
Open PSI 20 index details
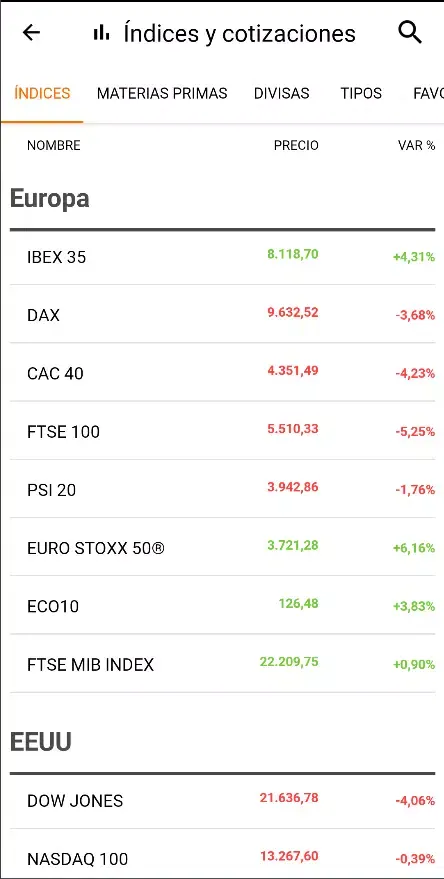tap(223, 489)
